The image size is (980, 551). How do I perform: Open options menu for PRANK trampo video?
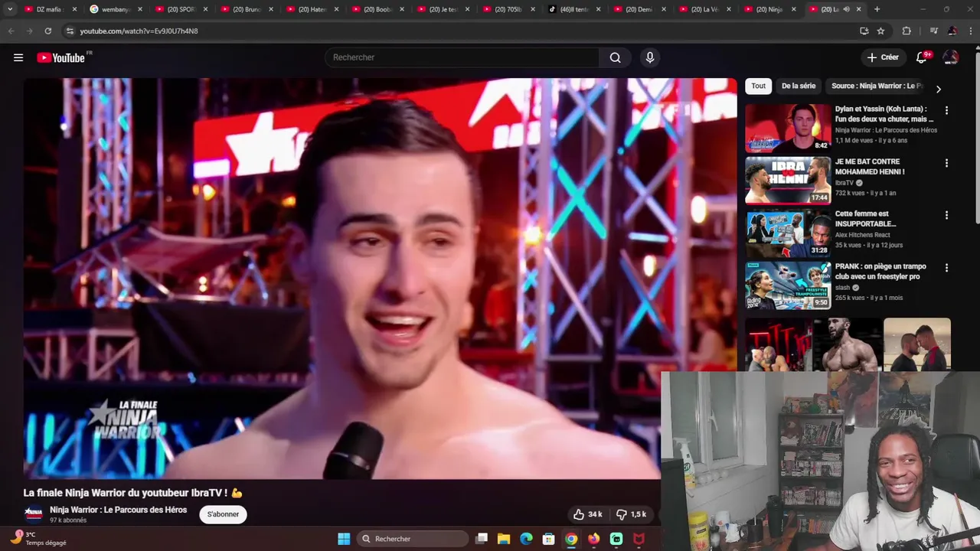946,268
